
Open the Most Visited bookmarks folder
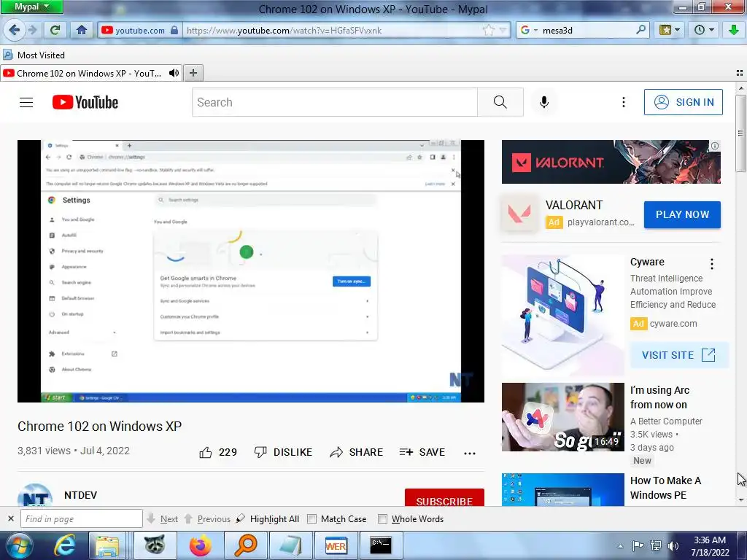coord(34,55)
